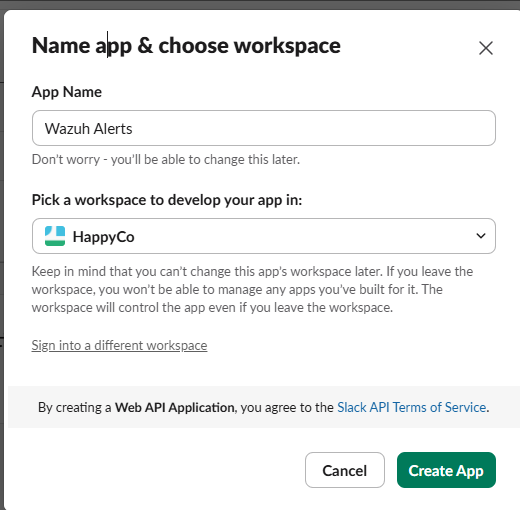The width and height of the screenshot is (520, 510).
Task: Expand the workspace chevron arrow
Action: pos(481,236)
